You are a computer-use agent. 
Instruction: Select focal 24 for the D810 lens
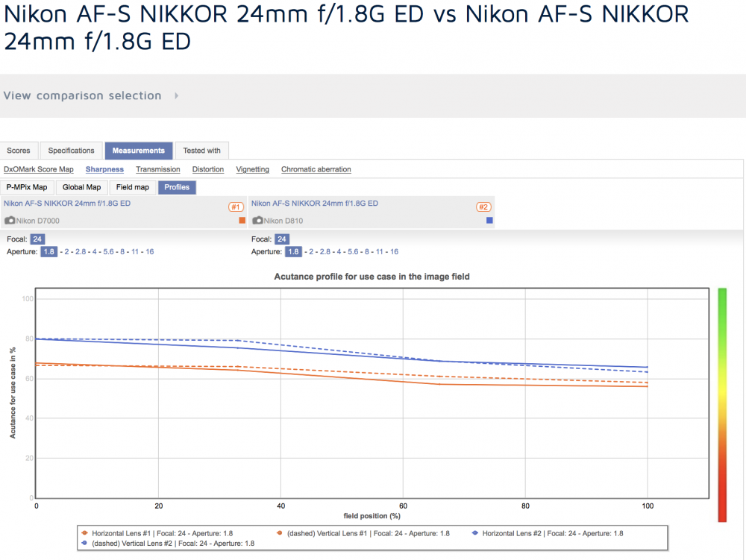(282, 239)
